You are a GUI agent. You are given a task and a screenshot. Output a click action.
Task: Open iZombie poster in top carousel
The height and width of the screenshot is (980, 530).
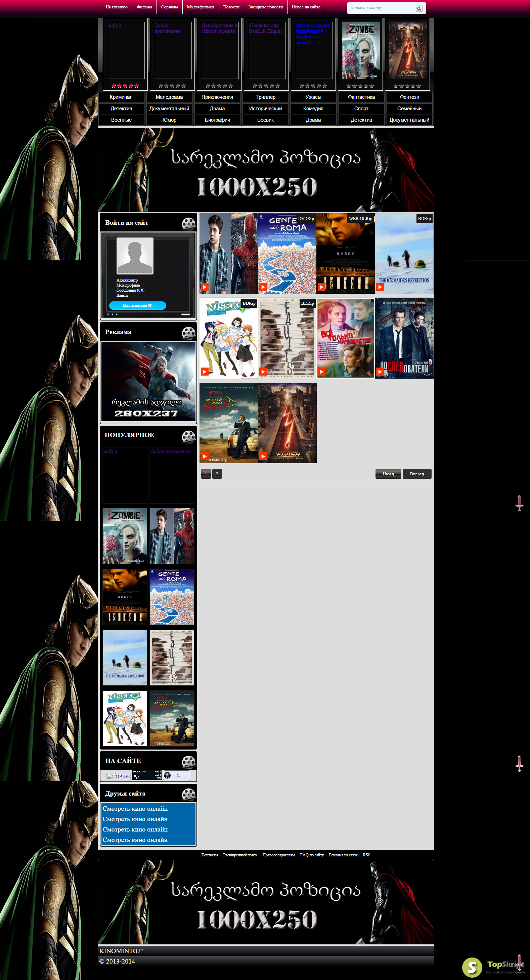[361, 50]
